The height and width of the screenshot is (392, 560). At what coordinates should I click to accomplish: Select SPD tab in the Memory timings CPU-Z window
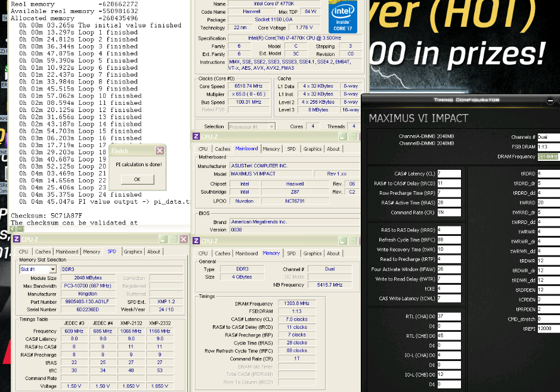(292, 253)
